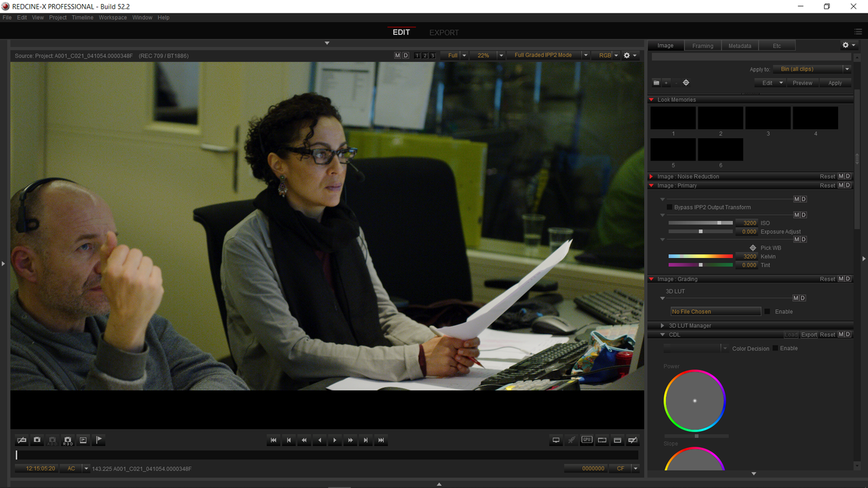Jump to first frame of clip
868x488 pixels.
[273, 440]
